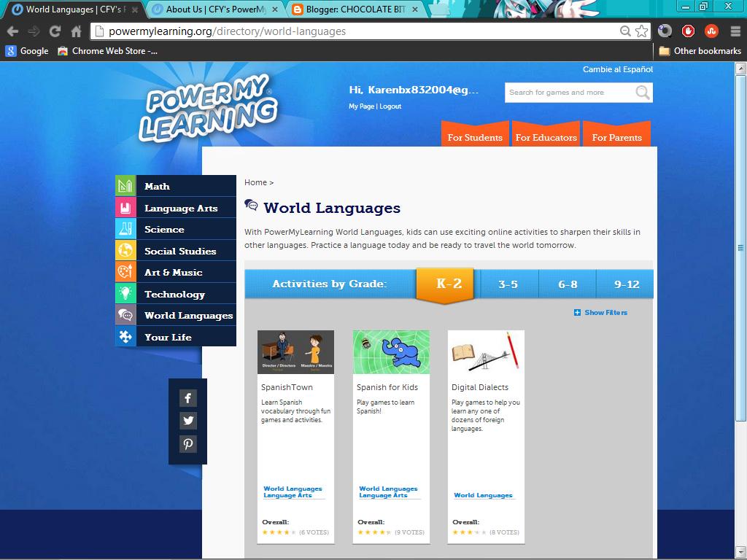This screenshot has width=747, height=560.
Task: Click the World Languages speech-bubble sidebar icon
Action: (x=125, y=315)
